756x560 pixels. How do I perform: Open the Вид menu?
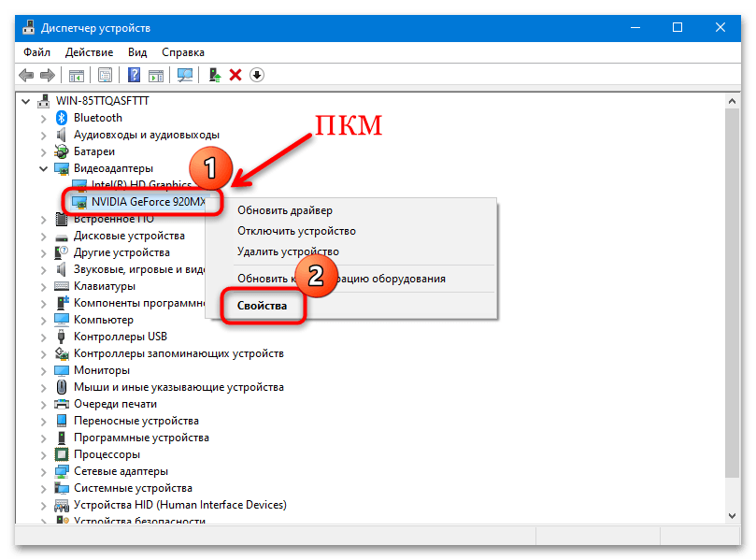pos(137,52)
